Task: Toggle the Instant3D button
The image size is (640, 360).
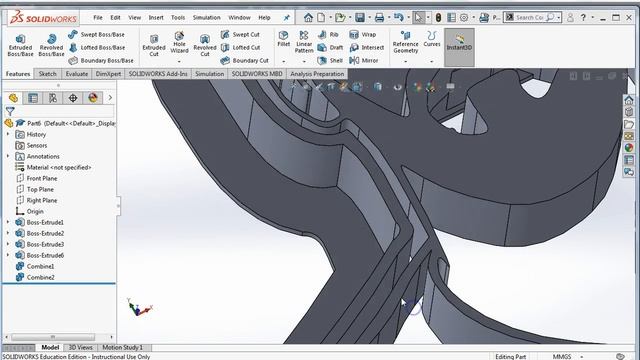Action: pos(459,47)
